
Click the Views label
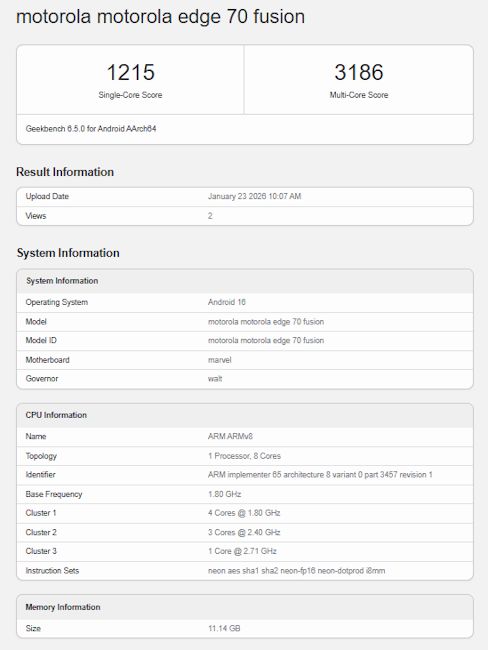point(36,216)
